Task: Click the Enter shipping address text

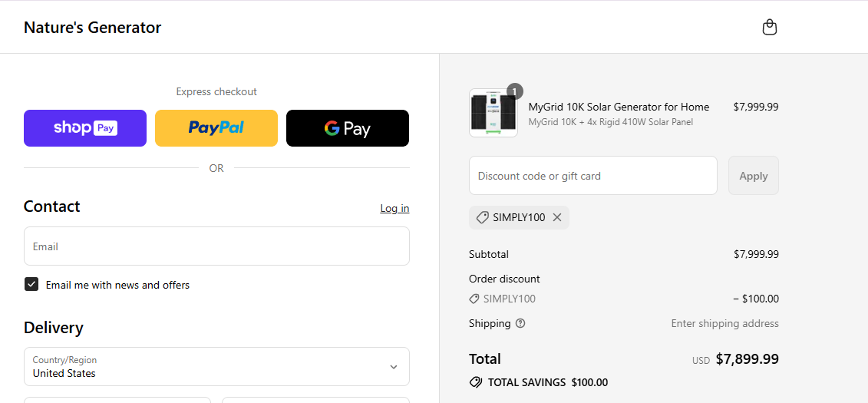Action: [725, 323]
